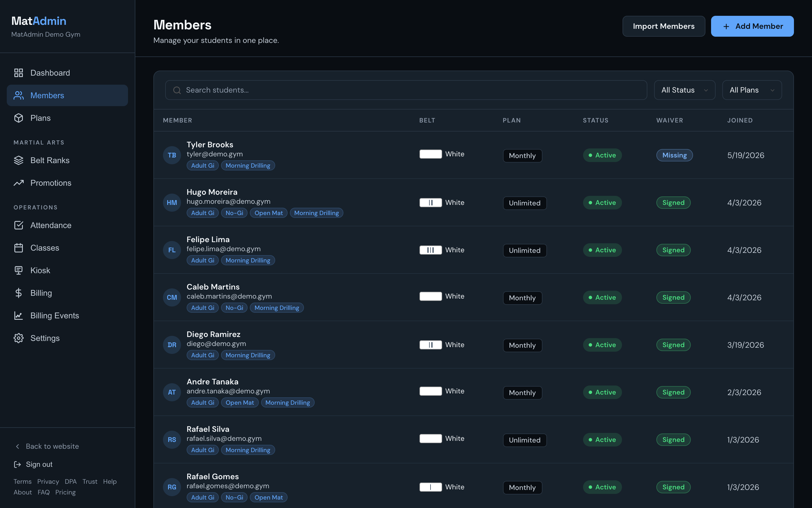This screenshot has width=812, height=508.
Task: Go to Billing Events
Action: pos(67,316)
